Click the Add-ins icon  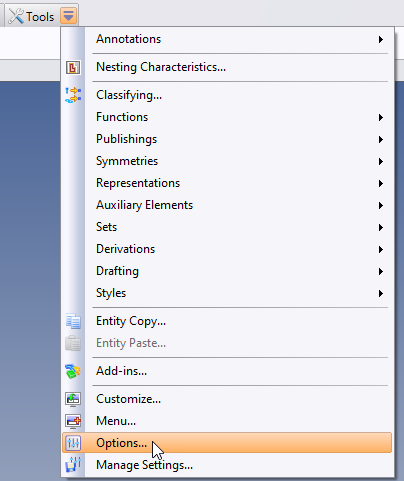point(73,371)
